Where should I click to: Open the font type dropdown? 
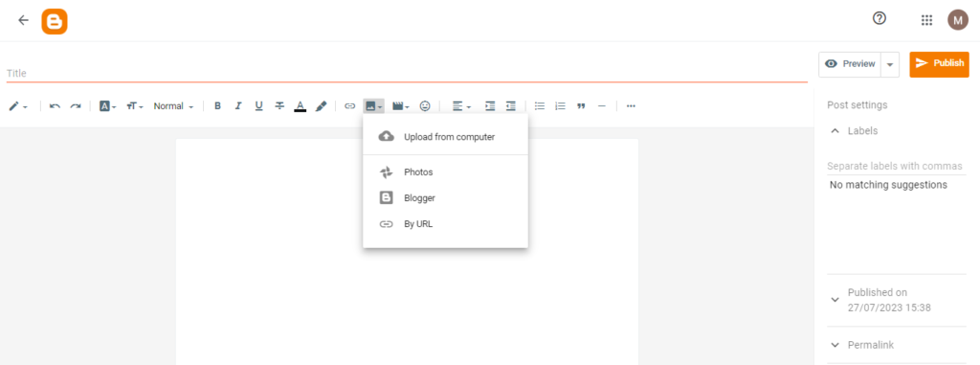click(108, 106)
